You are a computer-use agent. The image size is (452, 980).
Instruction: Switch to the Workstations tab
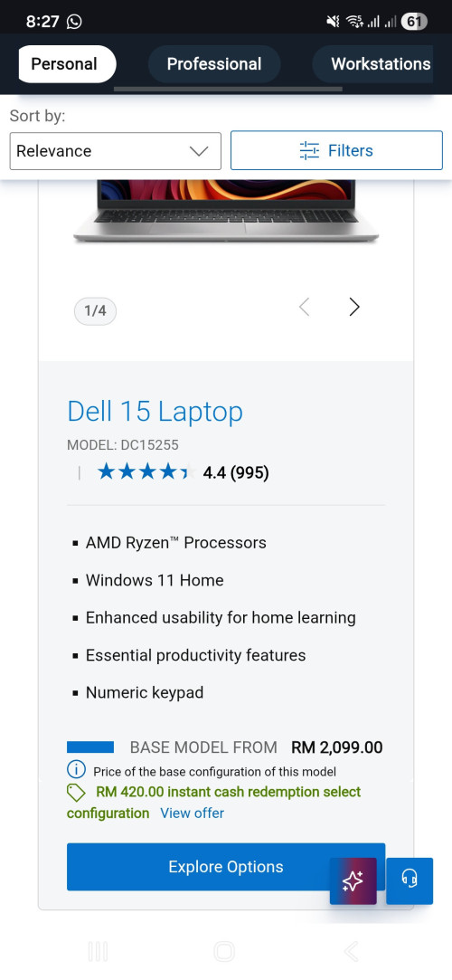pos(381,63)
